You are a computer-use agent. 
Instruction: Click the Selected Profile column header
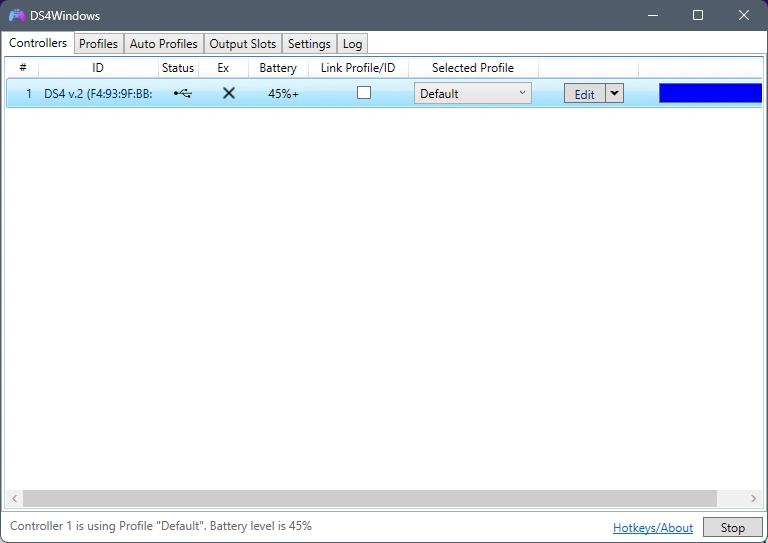tap(473, 68)
